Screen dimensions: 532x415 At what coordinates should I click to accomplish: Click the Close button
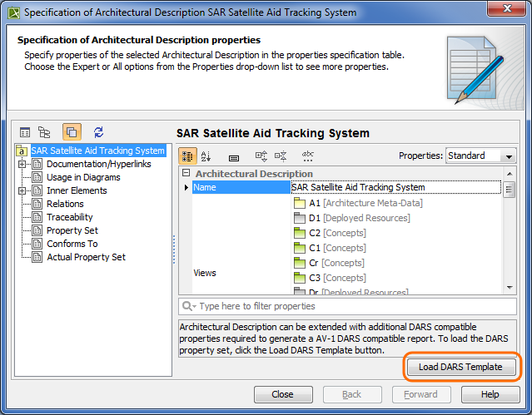[x=283, y=394]
